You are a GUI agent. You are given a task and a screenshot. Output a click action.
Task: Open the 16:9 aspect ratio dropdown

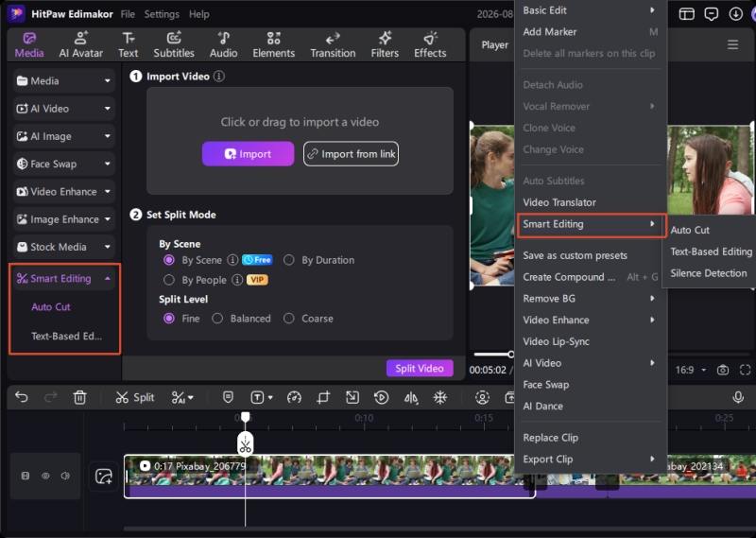[x=691, y=370]
